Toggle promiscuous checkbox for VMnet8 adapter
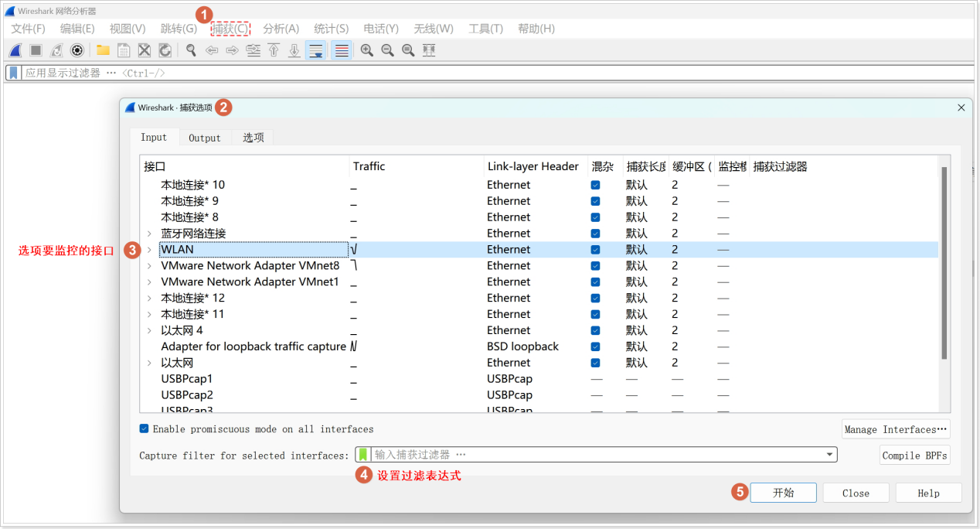 [595, 266]
